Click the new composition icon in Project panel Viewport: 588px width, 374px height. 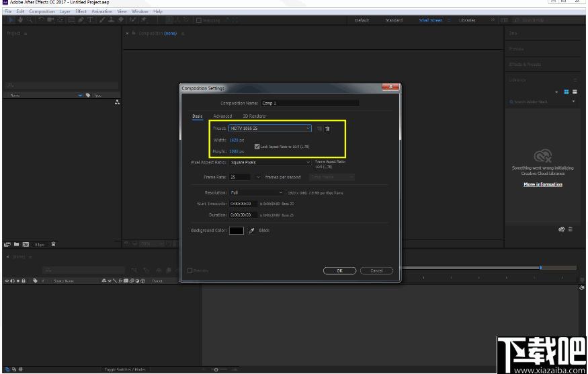coord(26,244)
